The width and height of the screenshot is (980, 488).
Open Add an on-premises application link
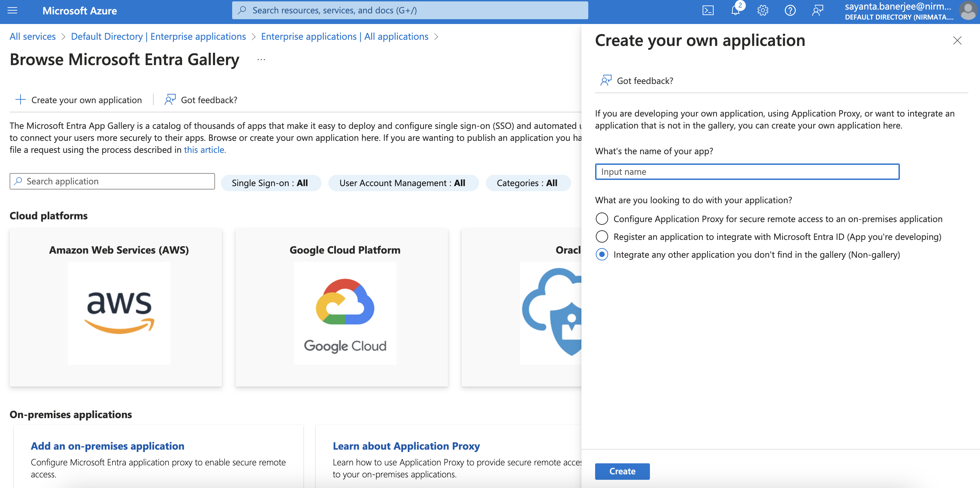[108, 446]
